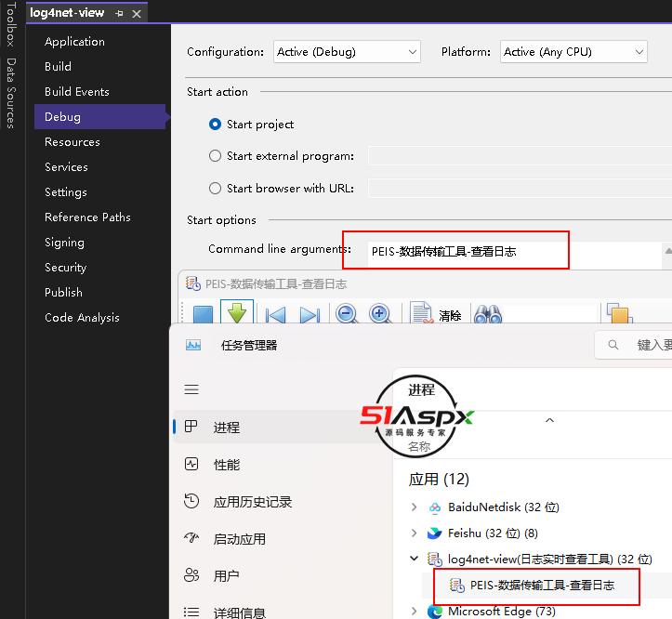Click the log4net-view process icon

[435, 559]
